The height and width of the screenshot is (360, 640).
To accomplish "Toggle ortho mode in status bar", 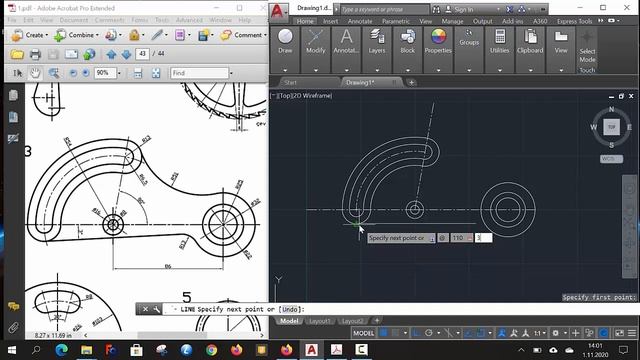I will coord(416,333).
